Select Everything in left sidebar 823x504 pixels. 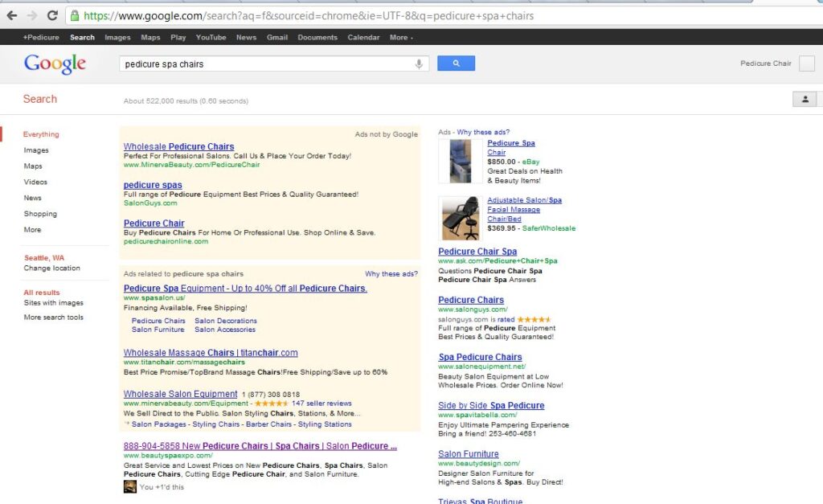point(41,134)
